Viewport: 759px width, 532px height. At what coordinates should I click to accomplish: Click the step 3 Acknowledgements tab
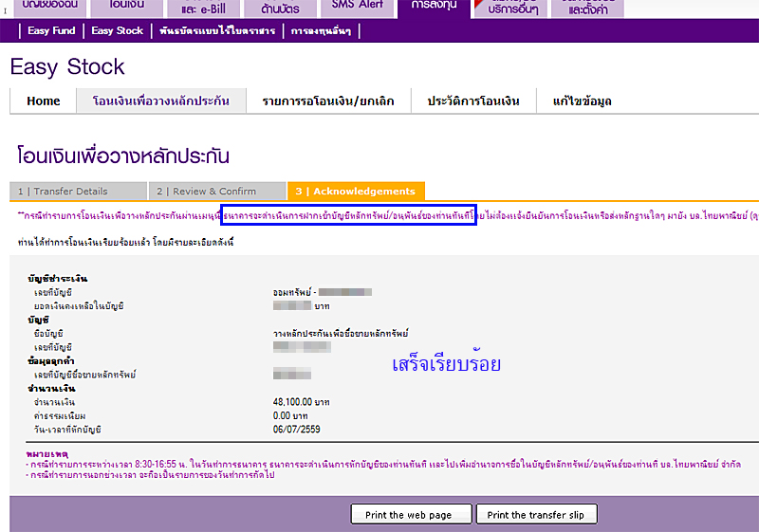click(356, 191)
